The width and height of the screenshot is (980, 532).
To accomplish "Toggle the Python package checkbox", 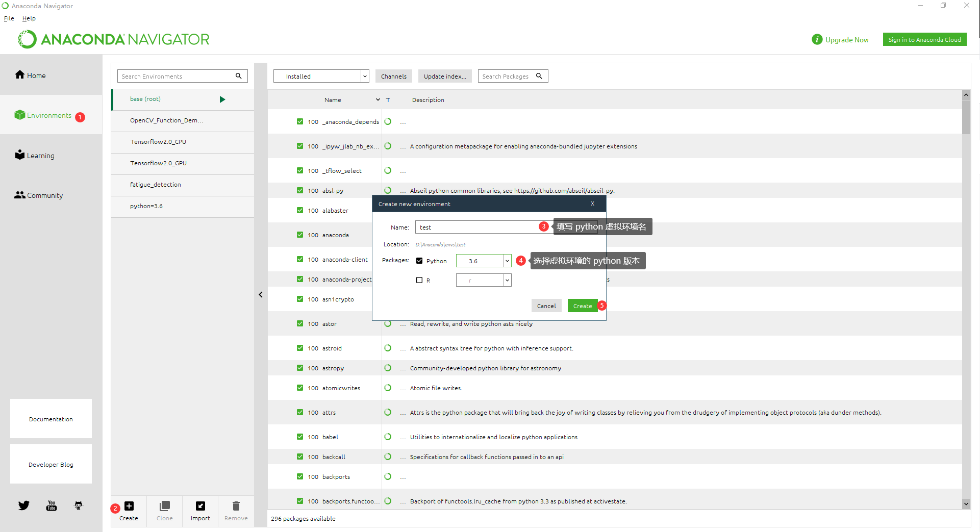I will tap(419, 261).
